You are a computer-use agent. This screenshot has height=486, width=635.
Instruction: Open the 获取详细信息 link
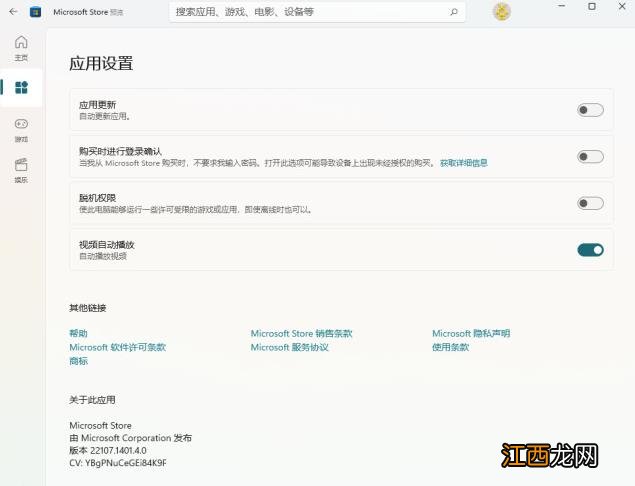coord(464,163)
